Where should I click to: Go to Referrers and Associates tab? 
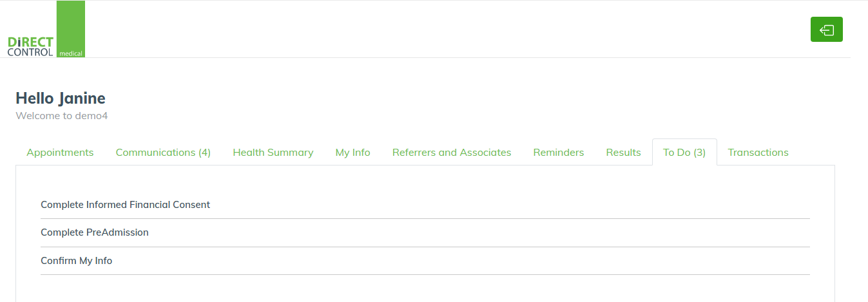(x=452, y=153)
